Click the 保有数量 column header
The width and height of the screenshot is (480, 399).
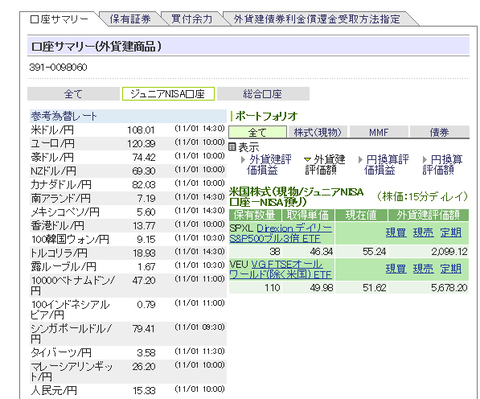click(x=255, y=215)
